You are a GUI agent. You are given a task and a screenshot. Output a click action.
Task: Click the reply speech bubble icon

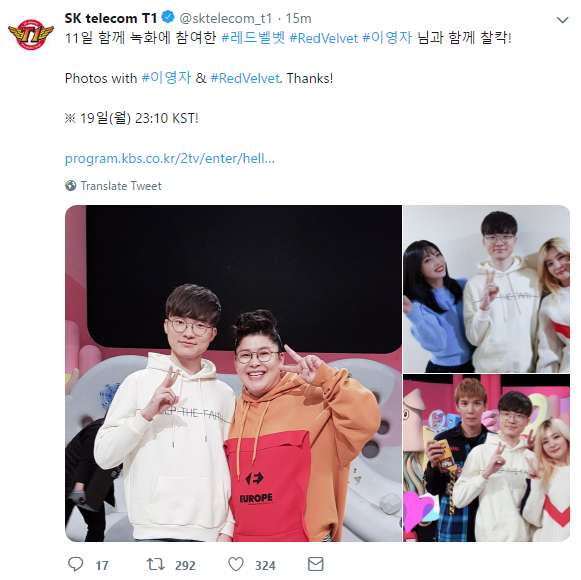click(76, 564)
